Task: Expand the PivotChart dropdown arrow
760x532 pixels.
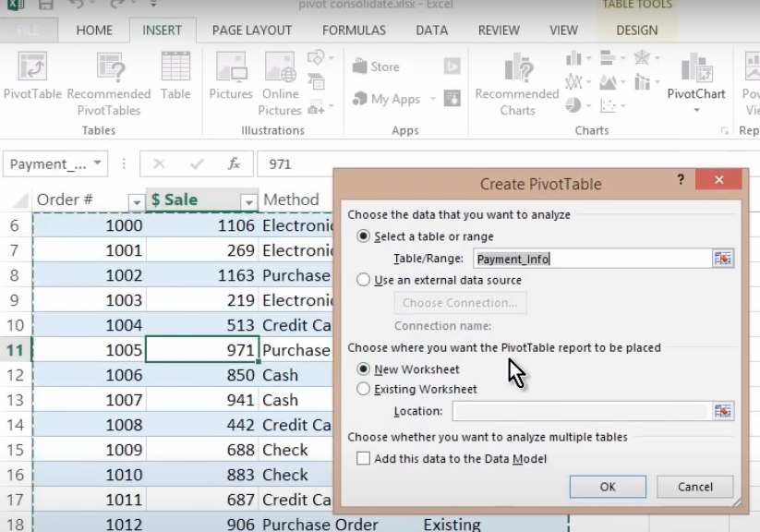Action: point(696,110)
